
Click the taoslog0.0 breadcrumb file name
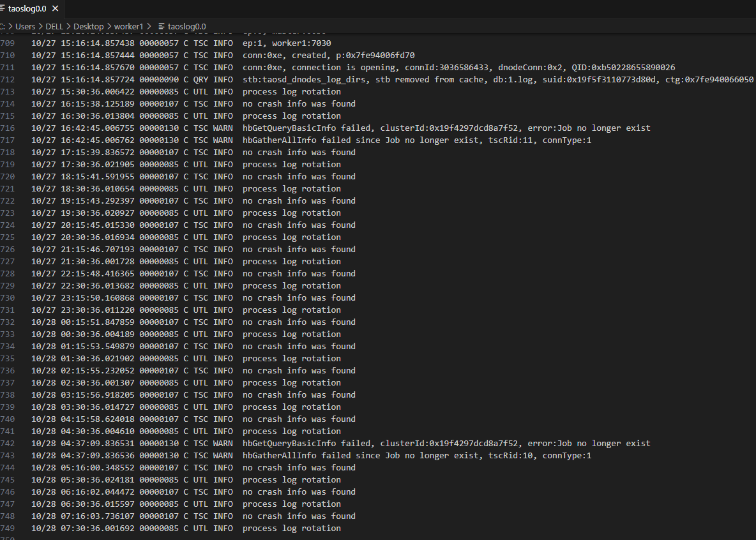click(x=186, y=26)
